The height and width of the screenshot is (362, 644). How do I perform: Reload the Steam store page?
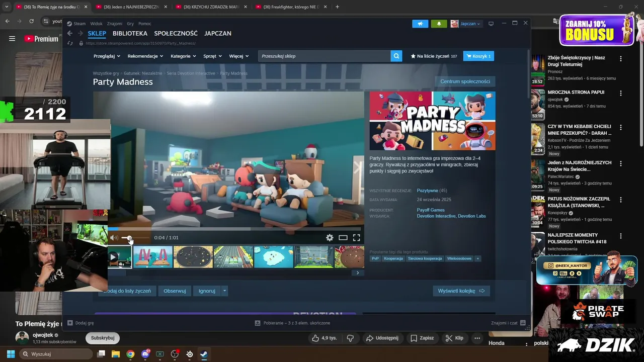70,43
